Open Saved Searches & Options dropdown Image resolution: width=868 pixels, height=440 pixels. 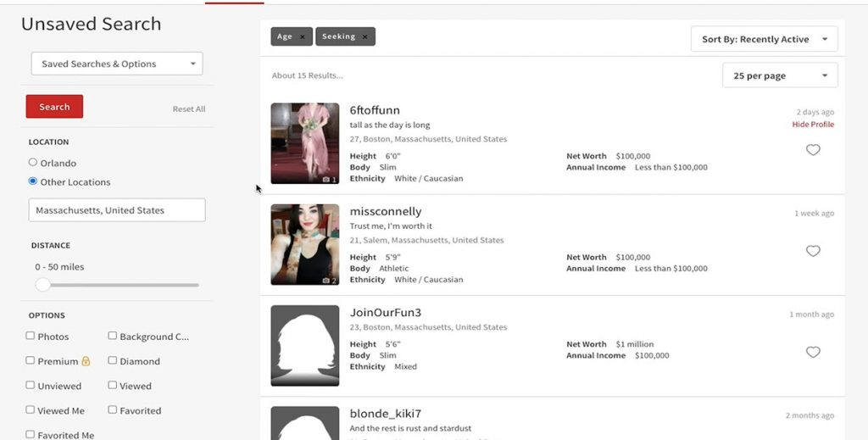tap(117, 64)
